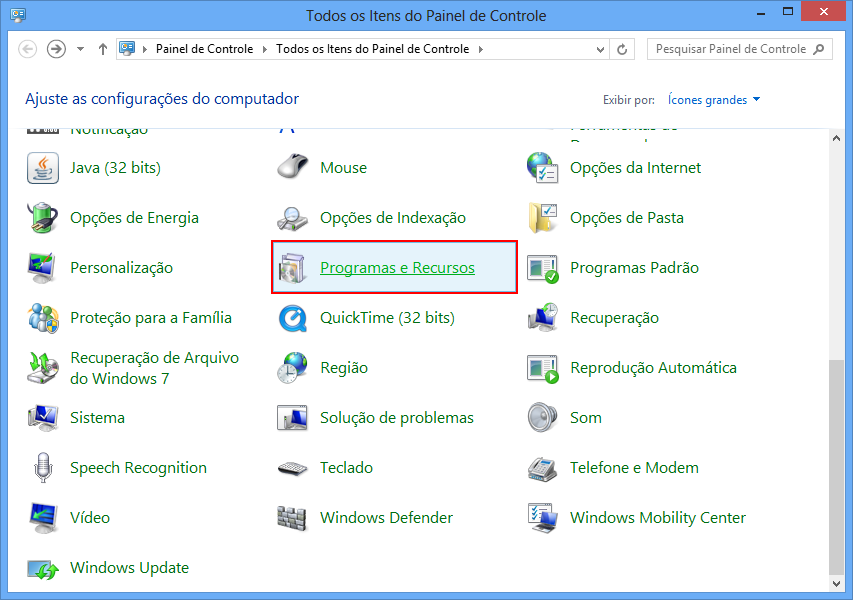
Task: Click the Opções de Pasta folder icon
Action: [542, 218]
